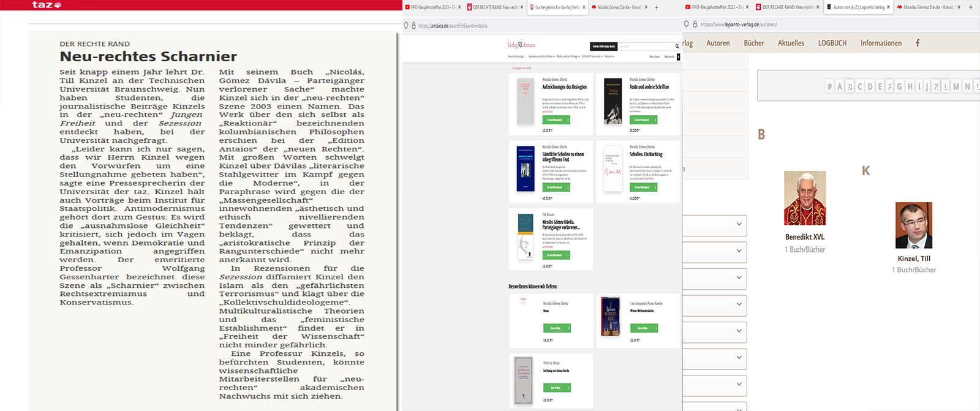Add 'Aufzeichnungen des Besiegten' to cart
The height and width of the screenshot is (411, 980).
pyautogui.click(x=556, y=120)
